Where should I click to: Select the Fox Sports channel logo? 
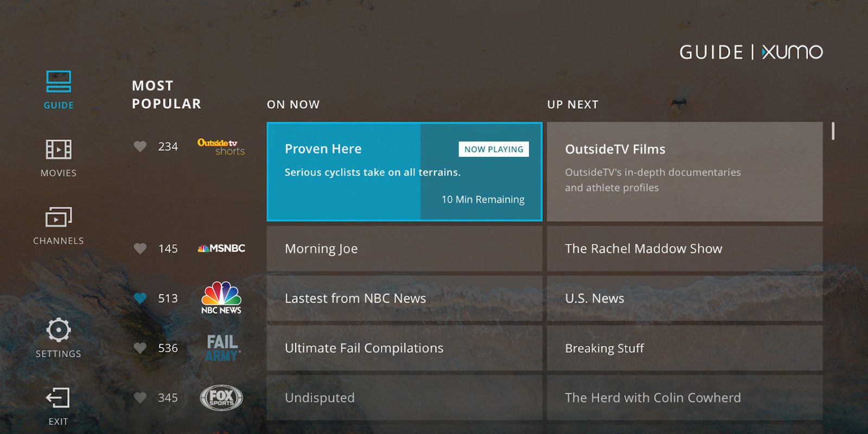(x=221, y=398)
